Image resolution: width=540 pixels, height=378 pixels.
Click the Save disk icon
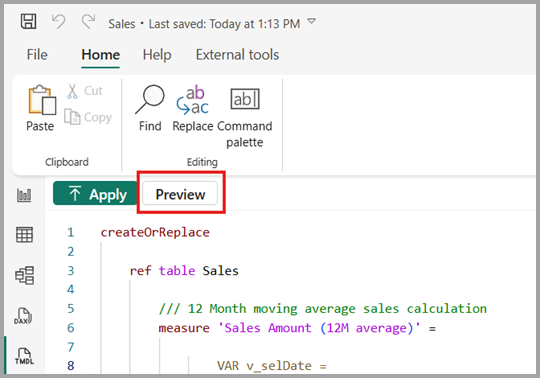[28, 21]
